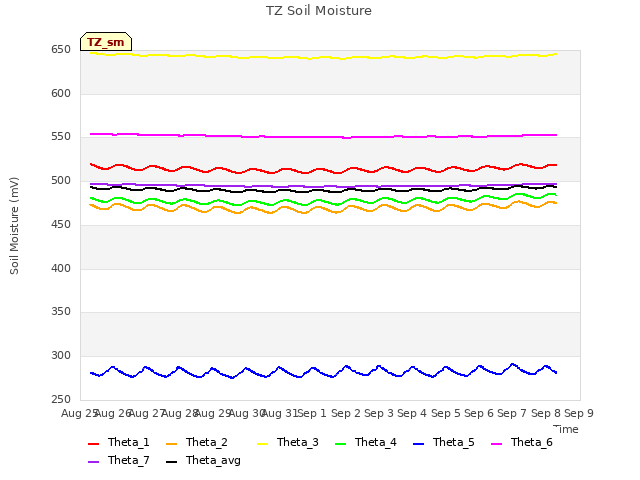640x480 pixels.
Task: Click the magenta Theta_6 data line
Action: coord(323,137)
